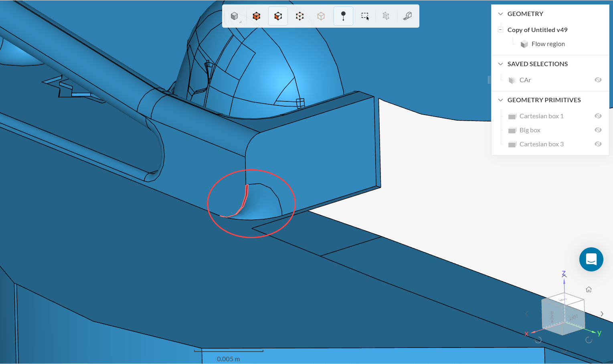Select the volume selection mode

click(x=257, y=16)
